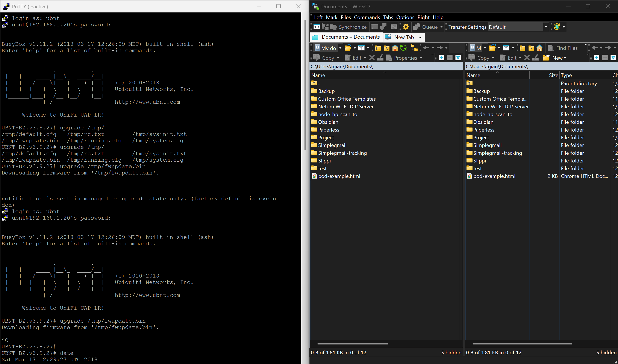Viewport: 618px width, 364px height.
Task: Click right panel Open Directory folder icon
Action: (x=492, y=48)
